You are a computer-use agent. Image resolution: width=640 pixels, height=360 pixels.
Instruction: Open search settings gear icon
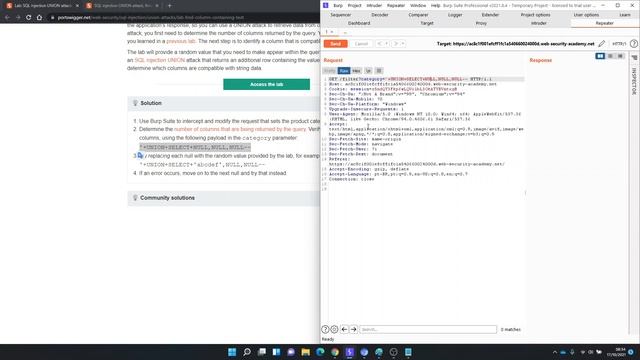coord(334,329)
